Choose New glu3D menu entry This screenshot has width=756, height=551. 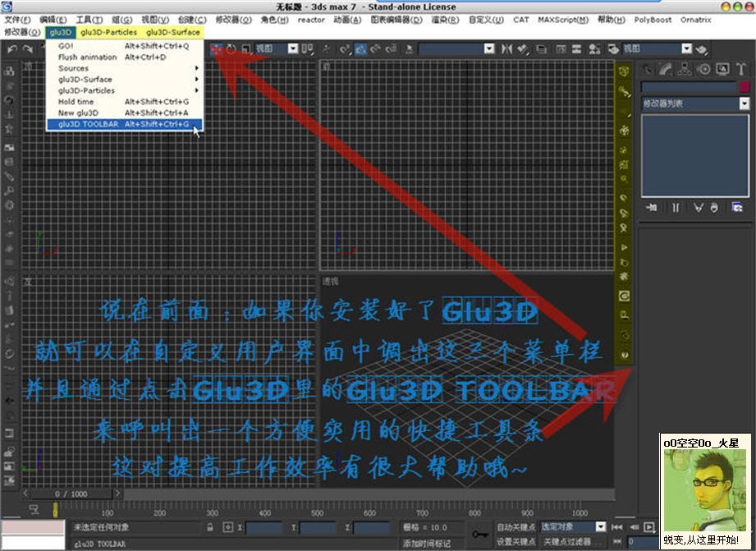click(x=125, y=112)
